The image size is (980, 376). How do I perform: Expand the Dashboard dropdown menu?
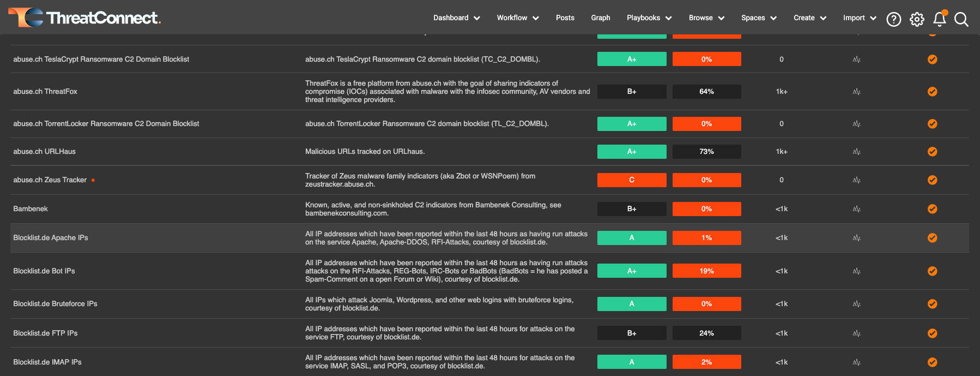point(457,18)
